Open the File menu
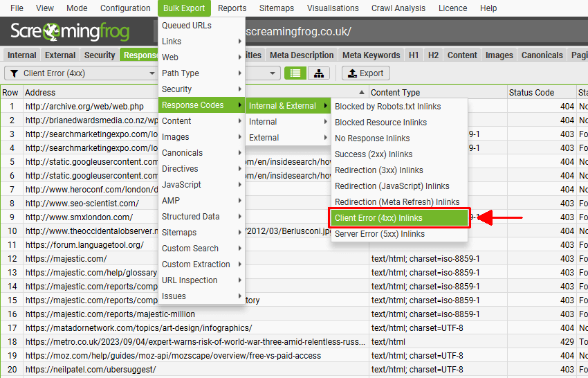588x378 pixels. pos(17,8)
